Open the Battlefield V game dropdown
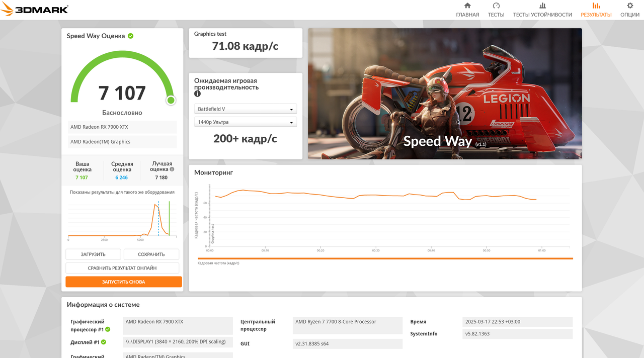The width and height of the screenshot is (644, 358). point(246,109)
